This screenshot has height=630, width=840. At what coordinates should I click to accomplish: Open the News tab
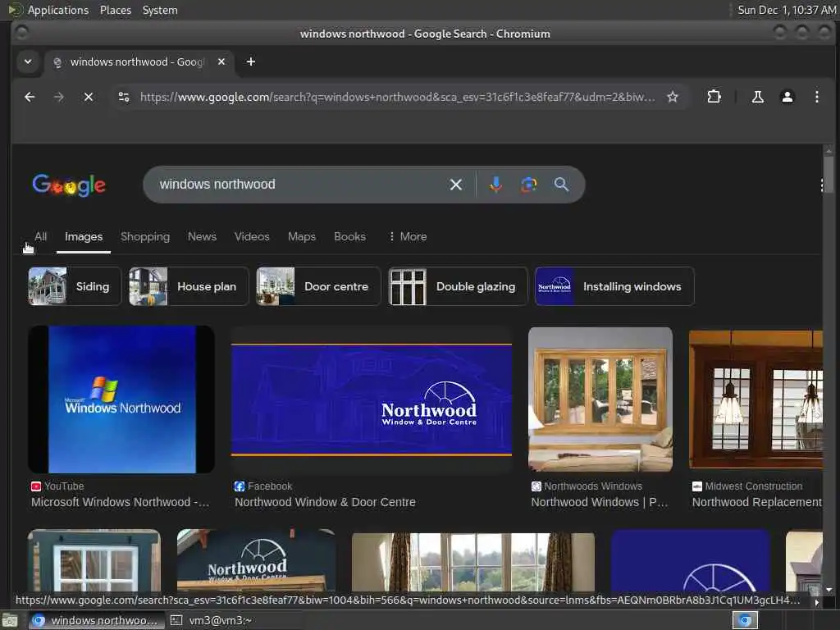click(x=202, y=236)
